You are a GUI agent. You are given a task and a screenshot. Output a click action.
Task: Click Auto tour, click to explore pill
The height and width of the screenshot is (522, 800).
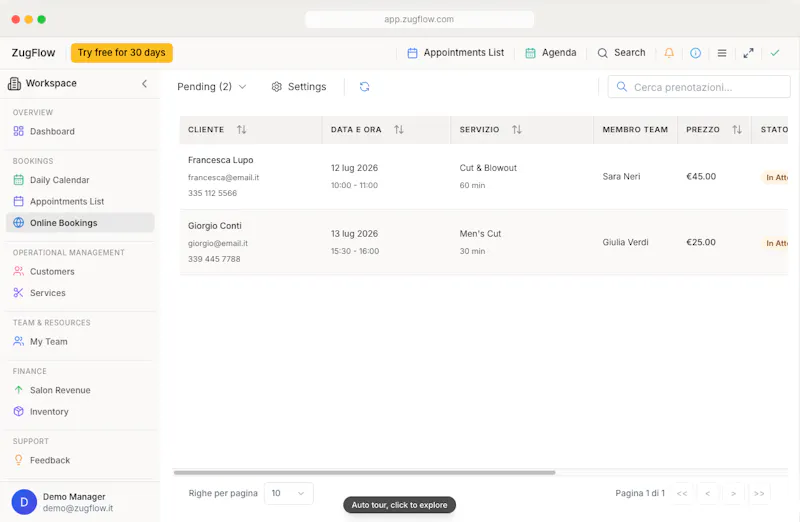point(399,505)
